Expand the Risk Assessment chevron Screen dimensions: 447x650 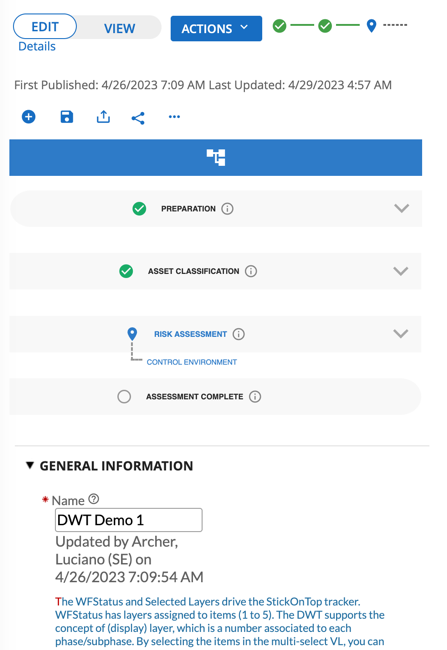click(401, 334)
